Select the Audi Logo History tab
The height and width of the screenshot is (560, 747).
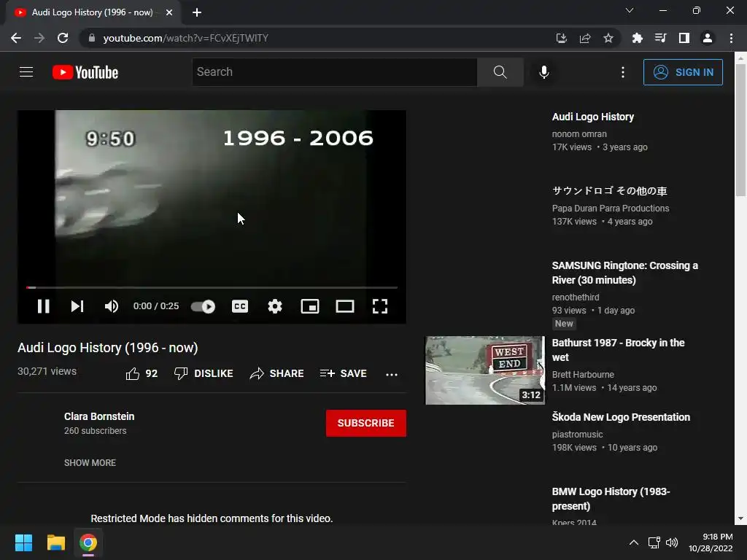93,12
